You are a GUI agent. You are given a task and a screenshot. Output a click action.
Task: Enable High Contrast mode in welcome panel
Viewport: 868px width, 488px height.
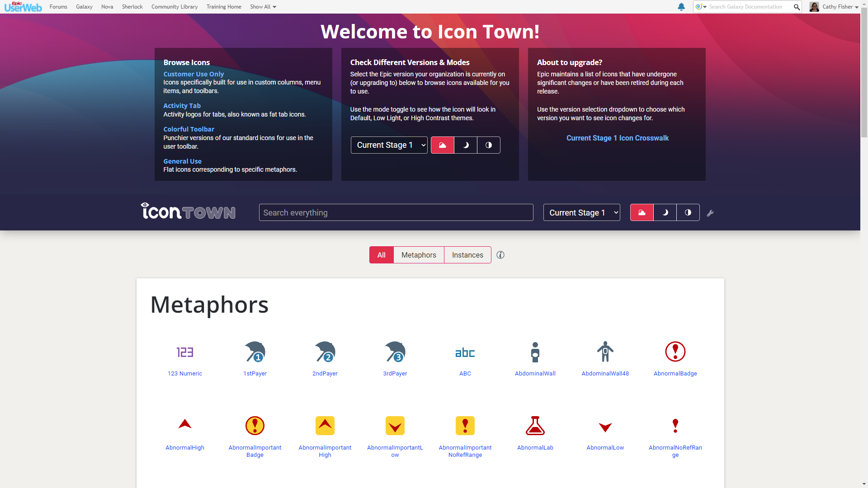click(x=489, y=145)
